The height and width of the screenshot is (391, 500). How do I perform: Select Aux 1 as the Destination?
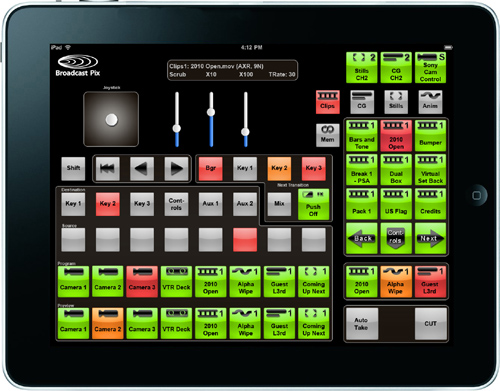click(x=211, y=204)
